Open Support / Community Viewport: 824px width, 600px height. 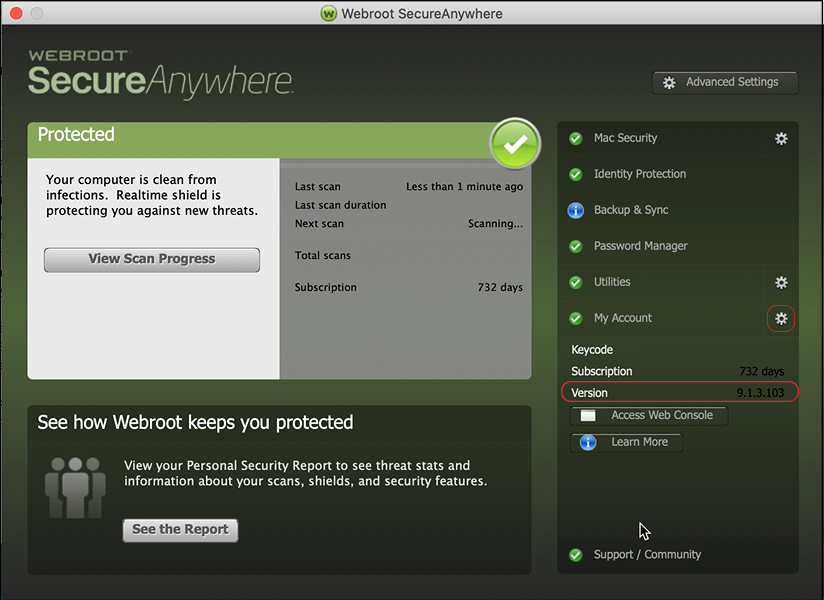tap(644, 554)
